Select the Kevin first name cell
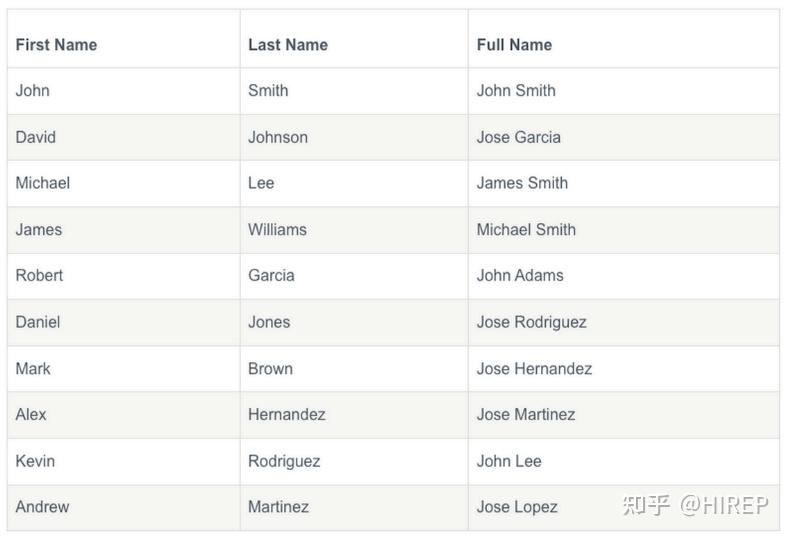This screenshot has width=789, height=538. 35,461
